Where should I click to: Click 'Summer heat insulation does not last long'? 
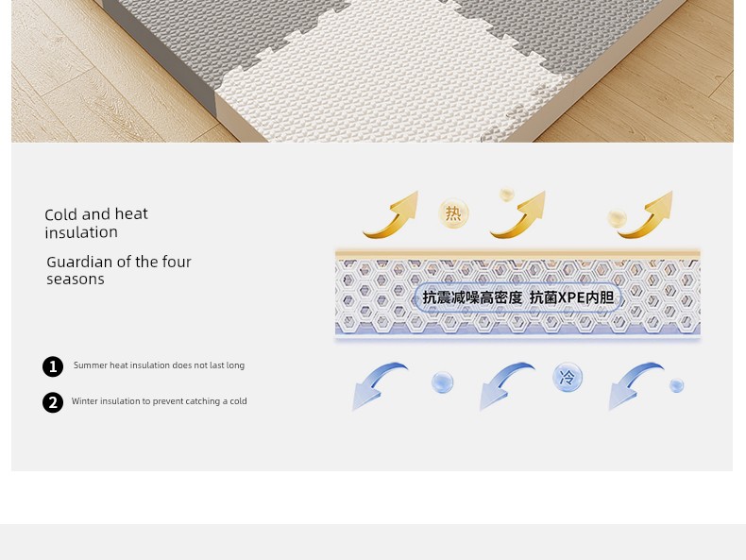pyautogui.click(x=159, y=365)
